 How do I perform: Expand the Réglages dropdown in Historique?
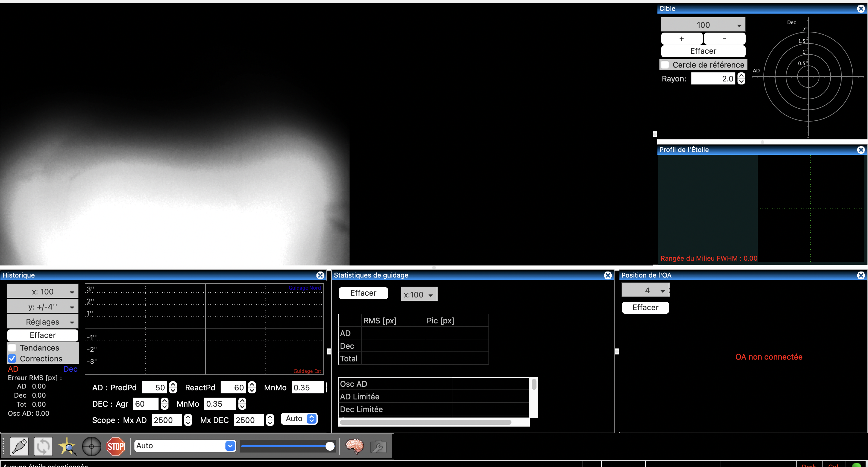tap(43, 321)
